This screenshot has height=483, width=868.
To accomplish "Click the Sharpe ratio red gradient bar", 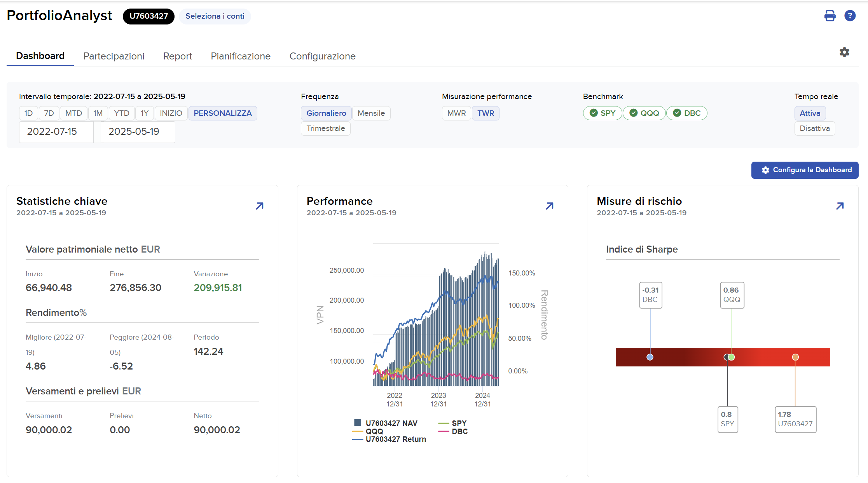I will 723,357.
